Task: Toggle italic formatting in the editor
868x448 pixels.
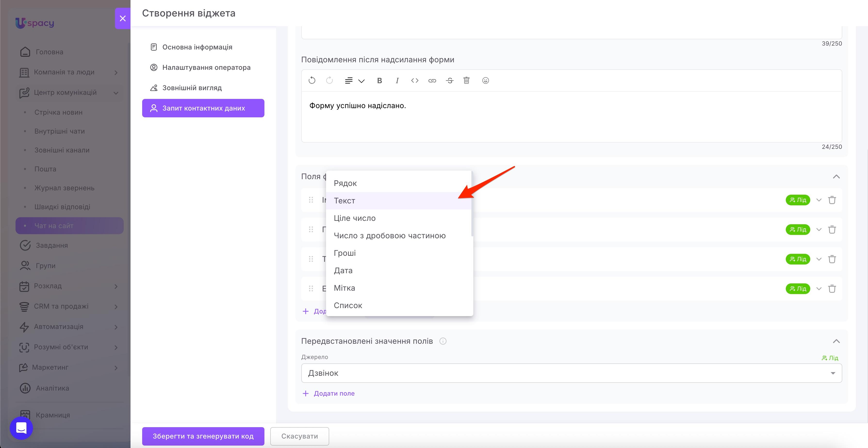Action: 397,80
